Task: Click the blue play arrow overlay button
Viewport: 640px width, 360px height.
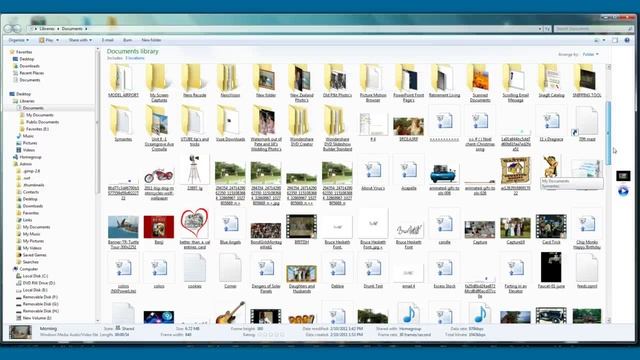Action: (x=623, y=191)
